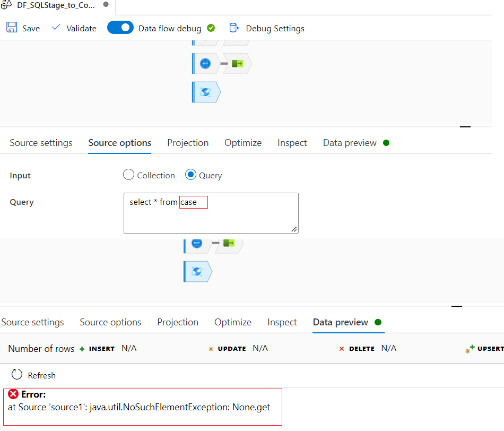
Task: Open Optimize tab in upper panel
Action: pyautogui.click(x=243, y=143)
